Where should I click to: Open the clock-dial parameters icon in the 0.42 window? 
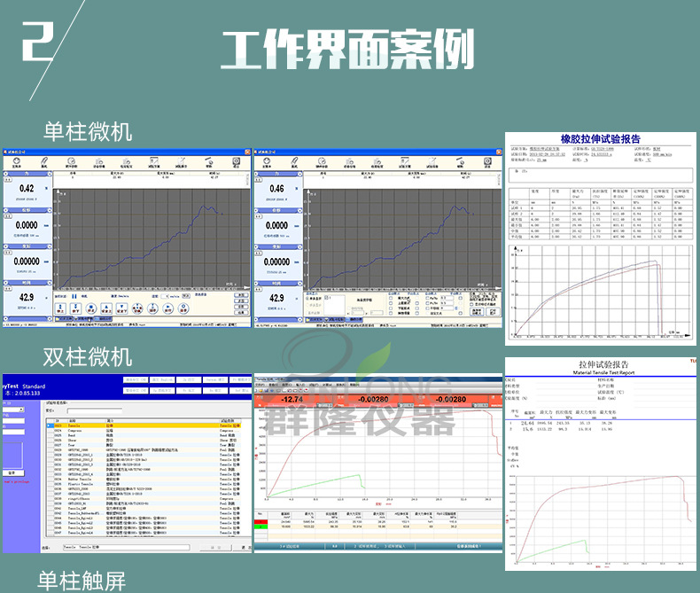[71, 160]
